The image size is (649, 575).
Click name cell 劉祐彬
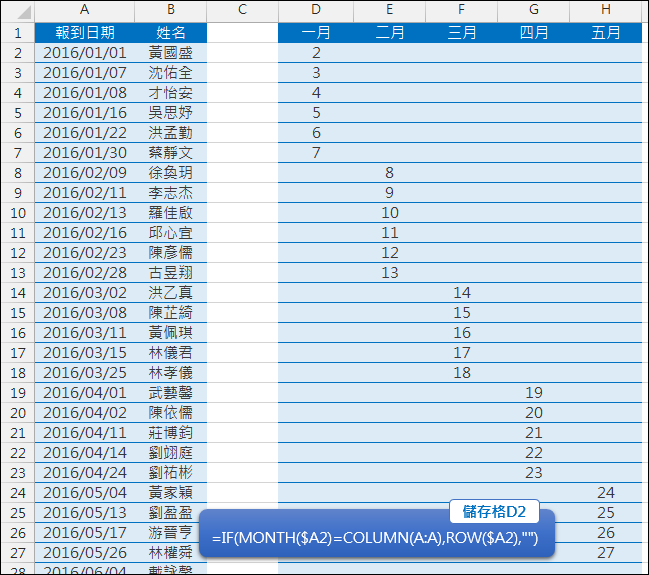pyautogui.click(x=171, y=473)
